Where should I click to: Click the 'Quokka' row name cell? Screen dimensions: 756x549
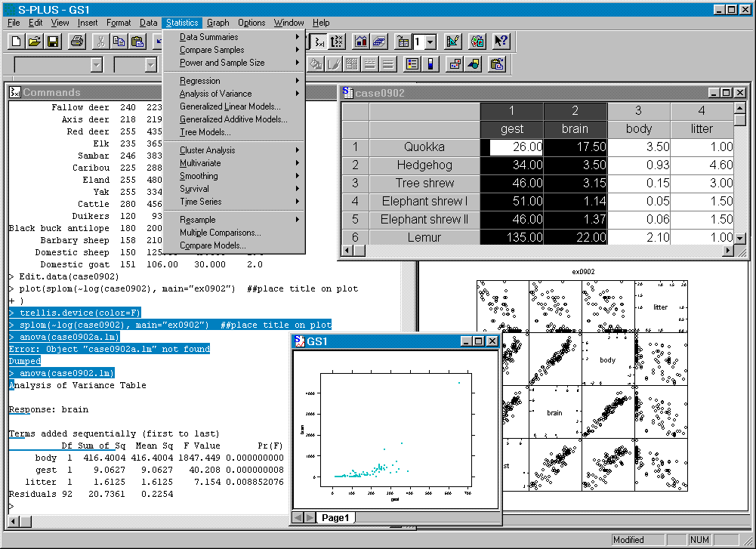(424, 147)
